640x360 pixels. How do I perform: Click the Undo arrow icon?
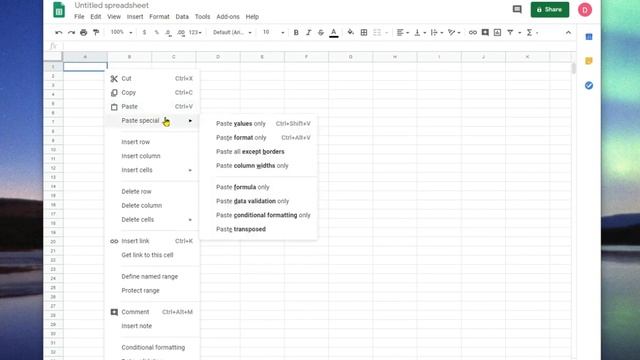tap(59, 33)
